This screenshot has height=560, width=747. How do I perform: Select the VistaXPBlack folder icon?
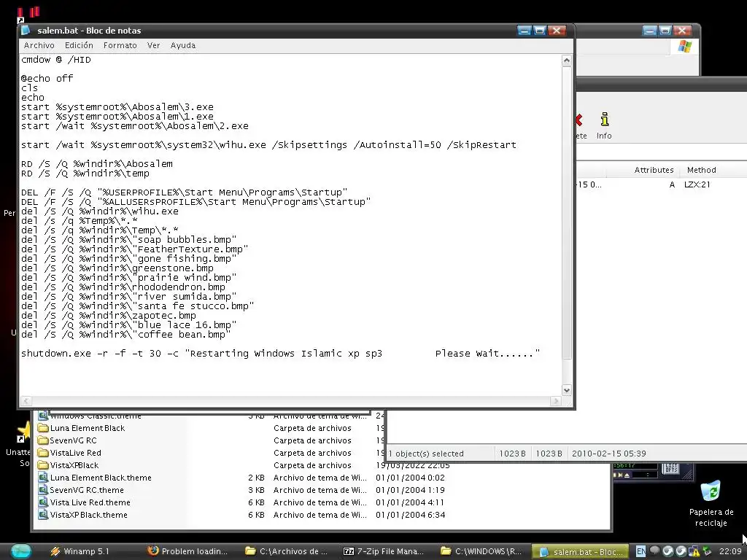(43, 465)
